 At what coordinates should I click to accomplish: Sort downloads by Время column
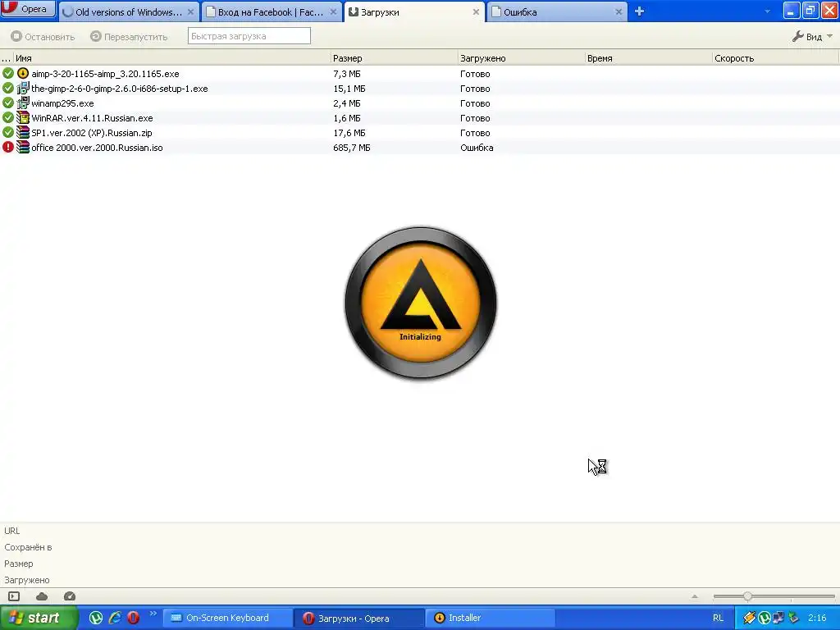[648, 58]
